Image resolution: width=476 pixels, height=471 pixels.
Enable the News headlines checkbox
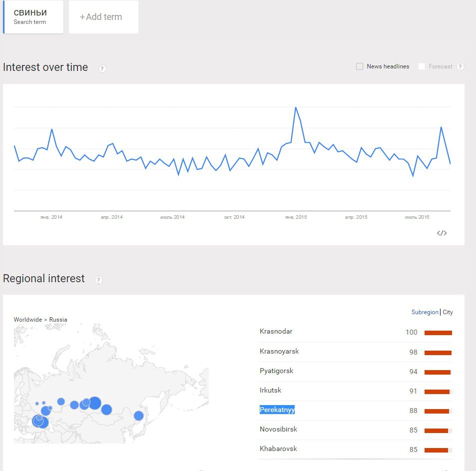tap(360, 66)
